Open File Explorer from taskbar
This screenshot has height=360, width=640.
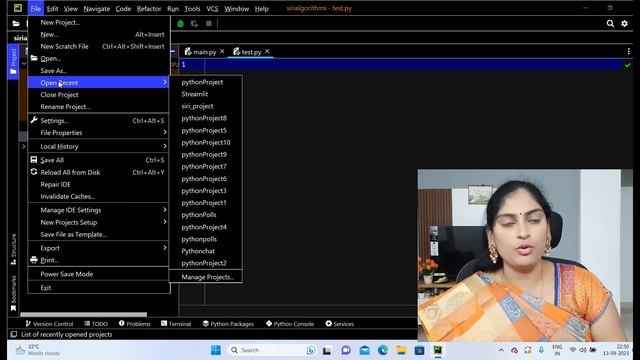tap(401, 350)
